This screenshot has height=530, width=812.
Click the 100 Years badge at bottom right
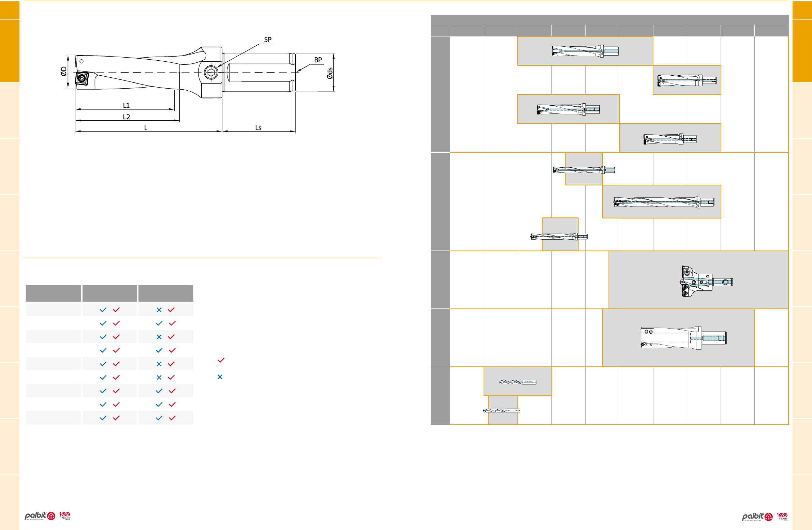click(782, 516)
